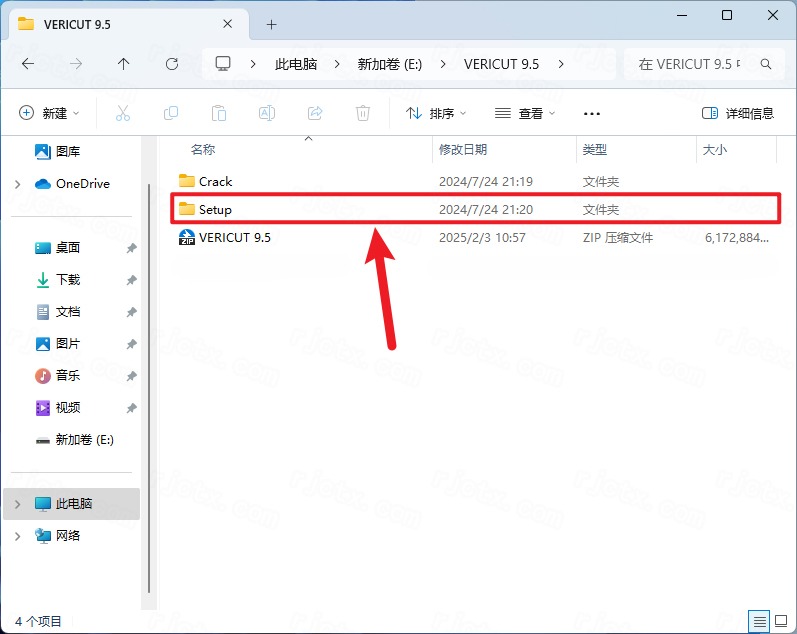The width and height of the screenshot is (797, 634).
Task: Select the Crack folder
Action: (x=475, y=182)
